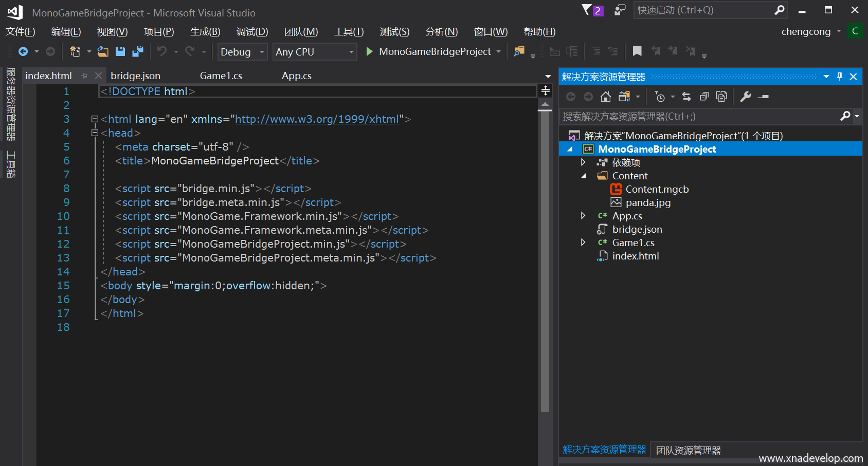Switch to the bridge.json tab
This screenshot has height=466, width=868.
click(x=136, y=76)
